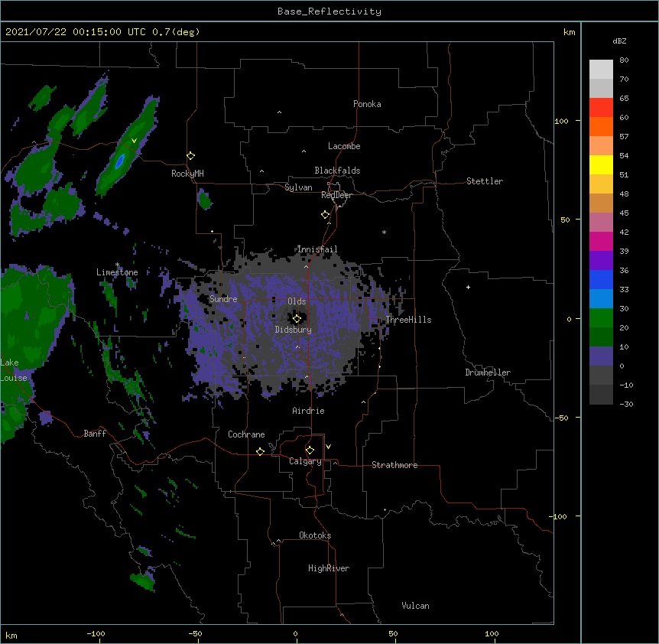Click the small green echo east of RockyMH
The height and width of the screenshot is (644, 659).
(205, 200)
